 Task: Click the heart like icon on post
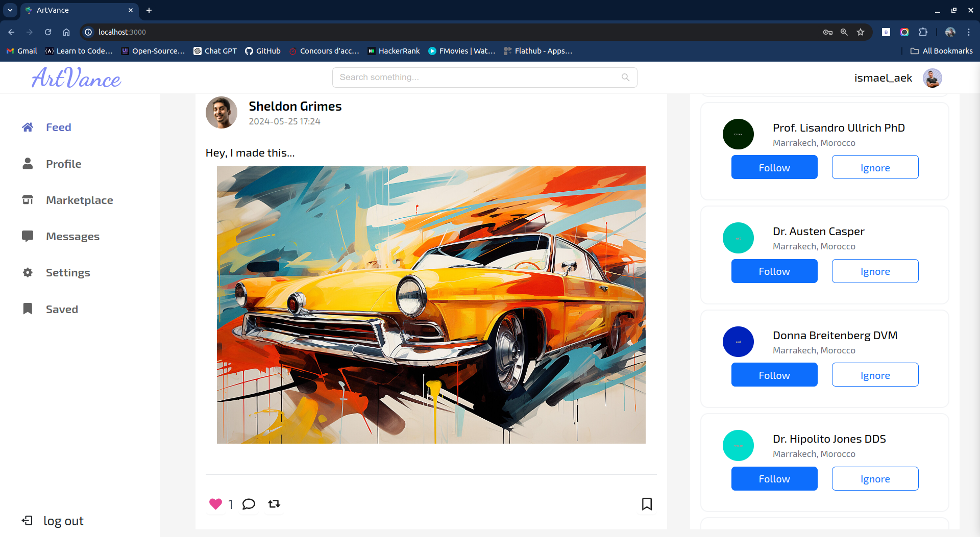[215, 504]
